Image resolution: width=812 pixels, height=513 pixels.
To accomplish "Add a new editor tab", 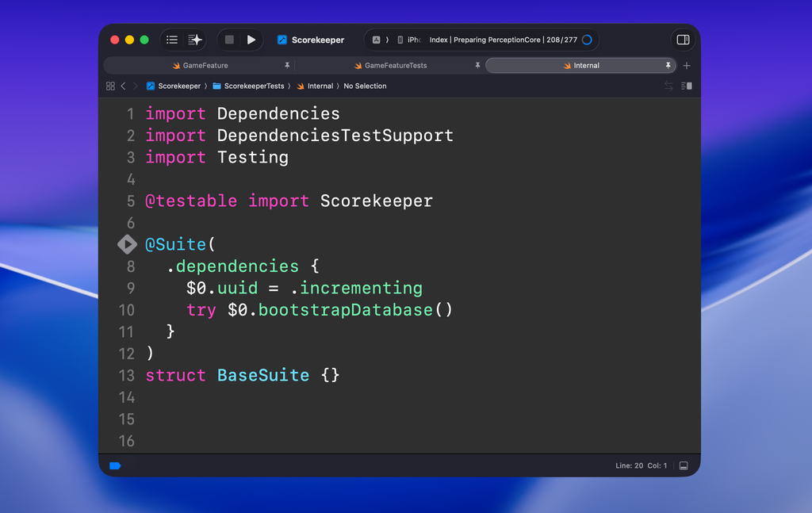I will tap(687, 66).
